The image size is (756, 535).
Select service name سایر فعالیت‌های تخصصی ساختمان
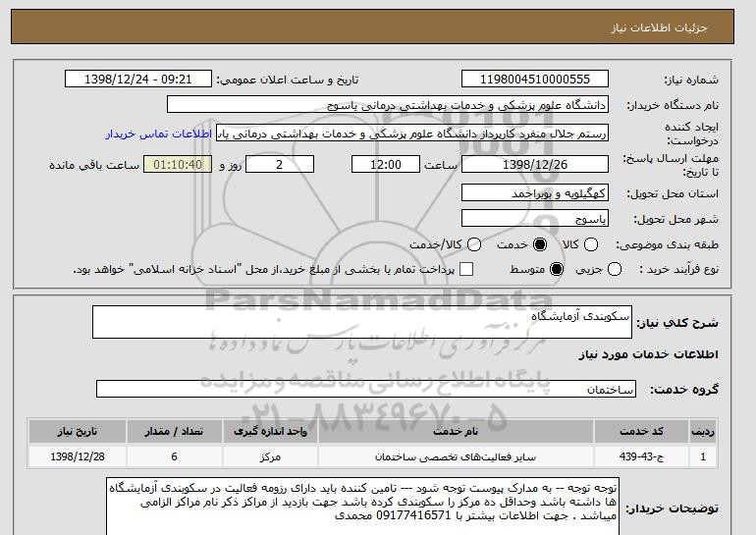point(456,455)
